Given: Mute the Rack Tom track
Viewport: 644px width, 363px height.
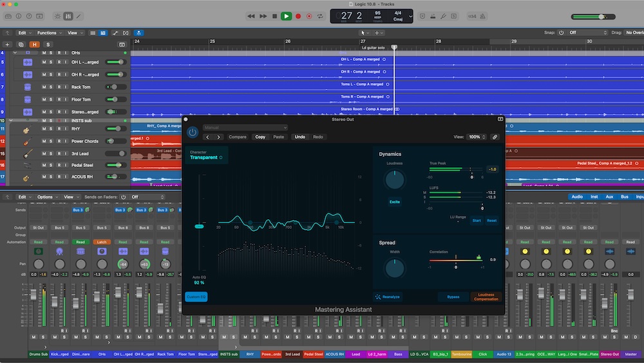Looking at the screenshot, I should point(44,87).
